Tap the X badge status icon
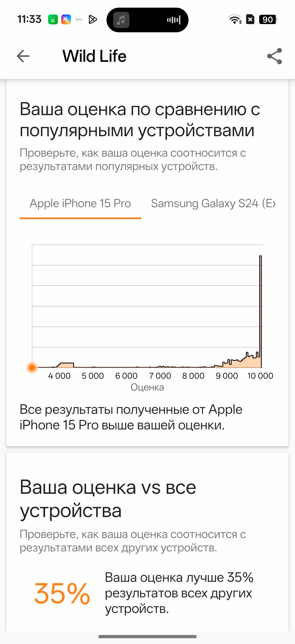 [250, 19]
